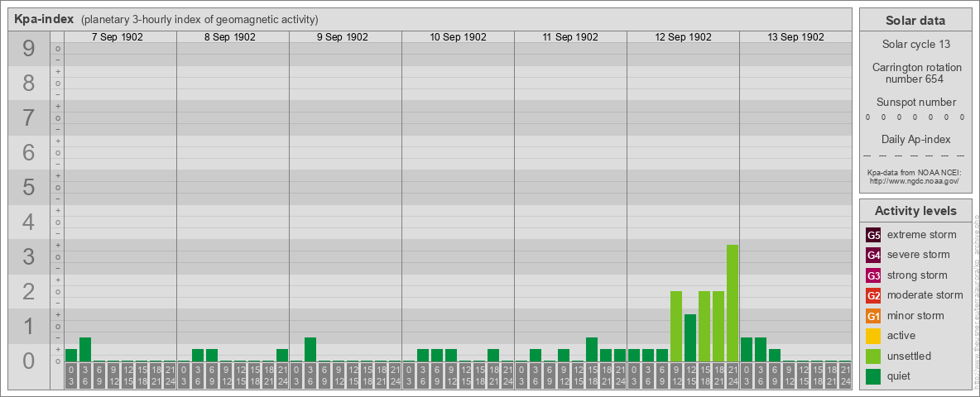Select the 12 Sep 1902 date header
Viewport: 980px width, 397px height.
[683, 37]
